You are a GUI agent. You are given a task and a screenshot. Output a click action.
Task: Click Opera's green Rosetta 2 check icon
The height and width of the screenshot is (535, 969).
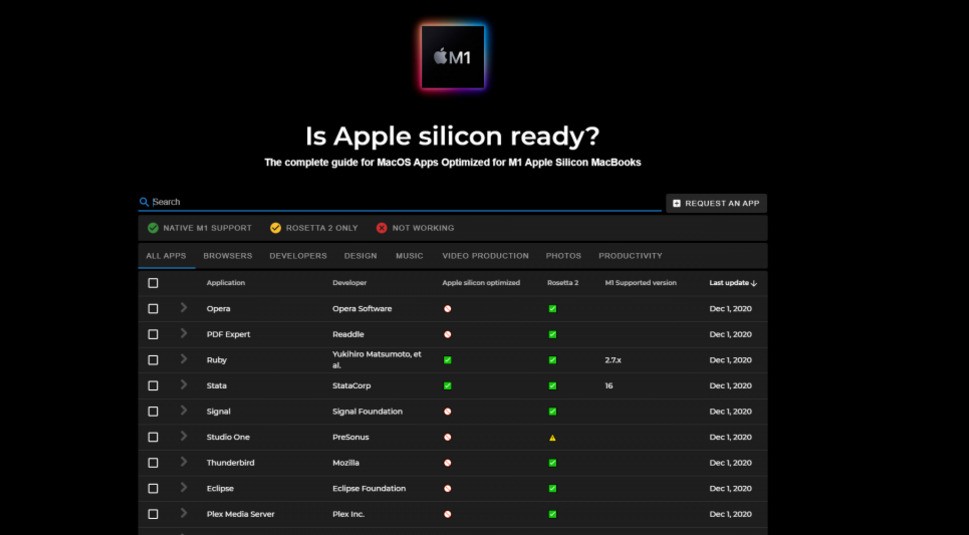pyautogui.click(x=552, y=309)
